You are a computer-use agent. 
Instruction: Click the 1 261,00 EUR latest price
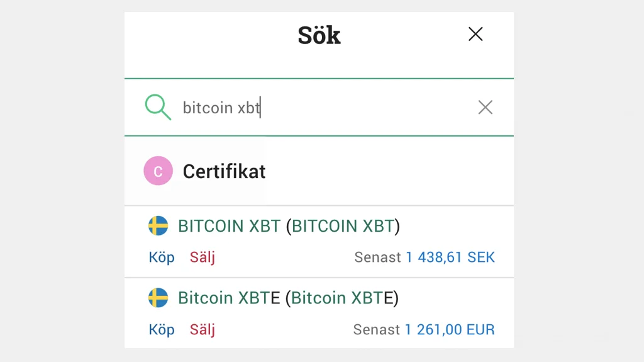[x=450, y=330]
